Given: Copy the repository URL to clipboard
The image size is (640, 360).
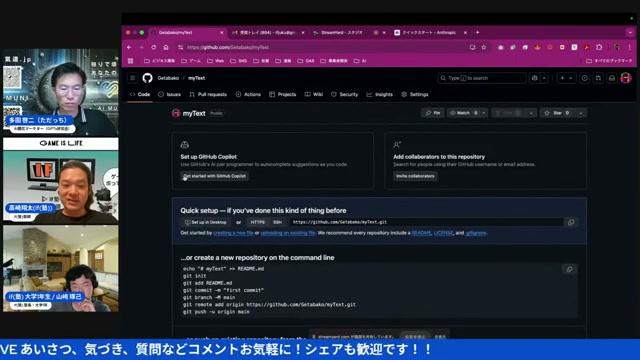Looking at the screenshot, I should tap(571, 222).
